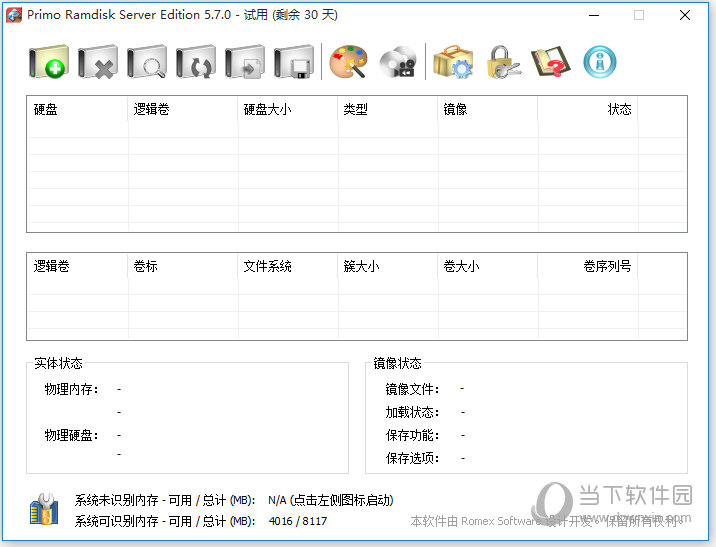Click the 硬盘大小 column header
The height and width of the screenshot is (547, 716).
[288, 110]
